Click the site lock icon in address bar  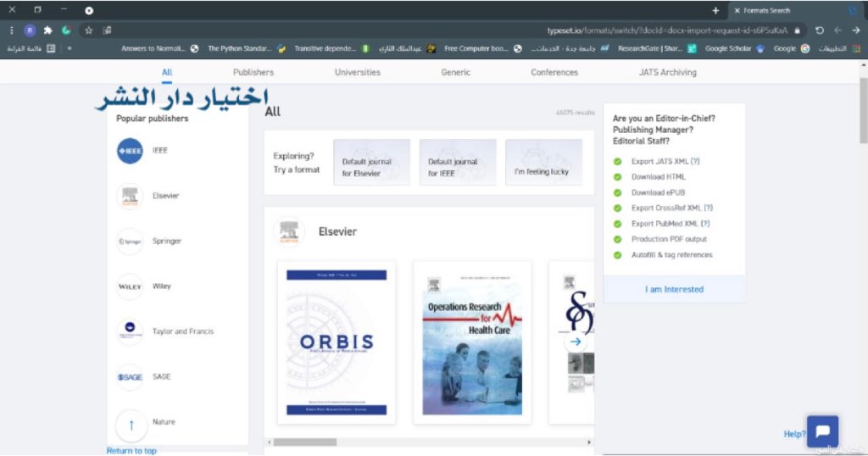[x=797, y=31]
